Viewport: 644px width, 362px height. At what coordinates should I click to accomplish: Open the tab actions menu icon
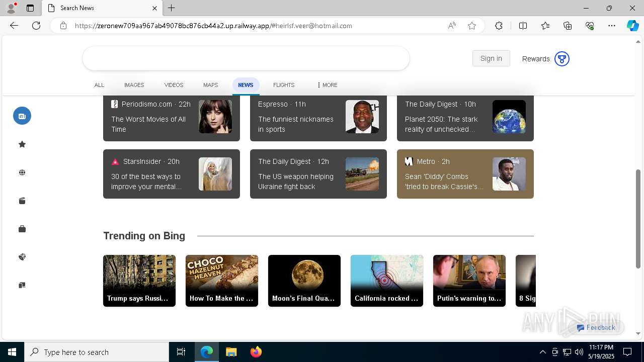[30, 8]
